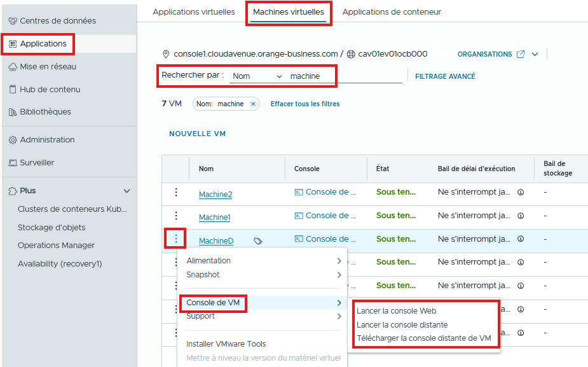Remove the 'Nom: machine' filter chip
The width and height of the screenshot is (588, 367).
253,104
